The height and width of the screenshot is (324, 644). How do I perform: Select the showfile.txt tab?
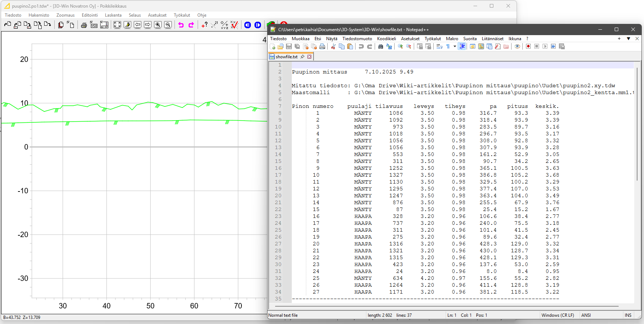click(286, 57)
